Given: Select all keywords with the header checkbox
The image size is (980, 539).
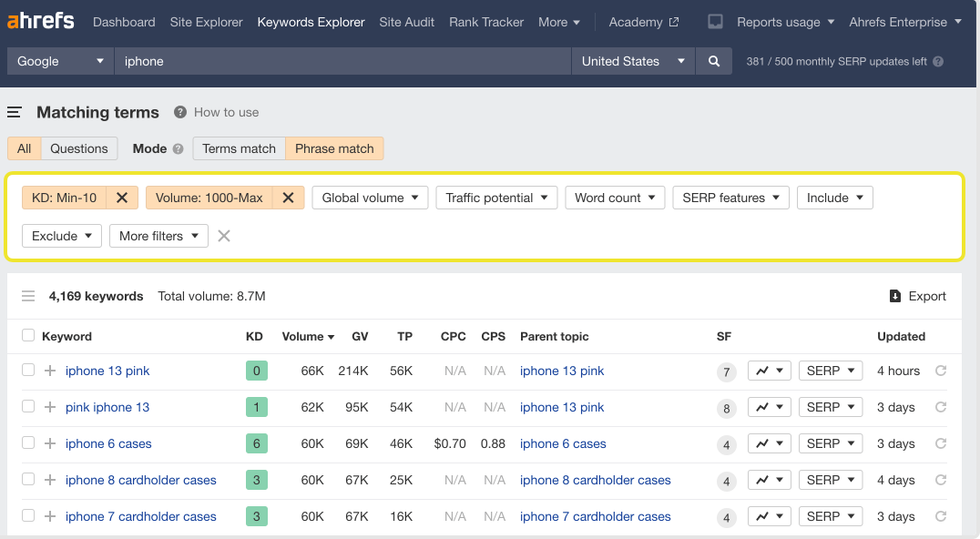Looking at the screenshot, I should pyautogui.click(x=28, y=335).
